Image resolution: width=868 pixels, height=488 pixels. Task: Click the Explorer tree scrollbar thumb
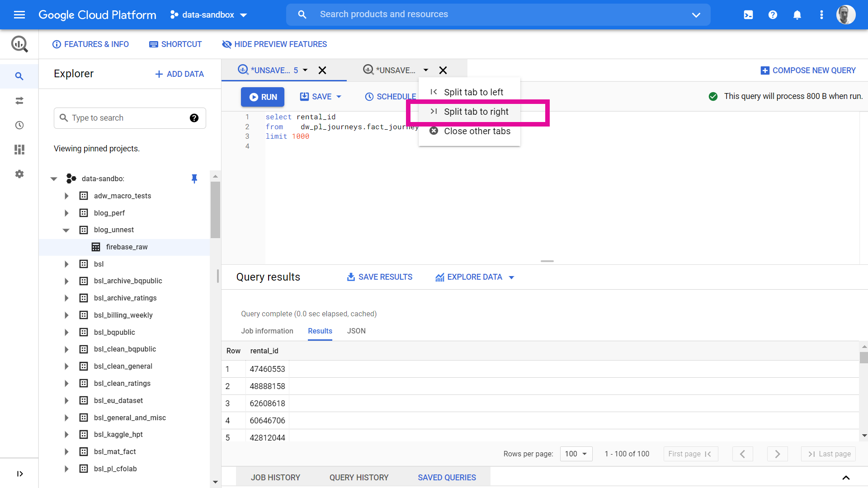click(215, 210)
